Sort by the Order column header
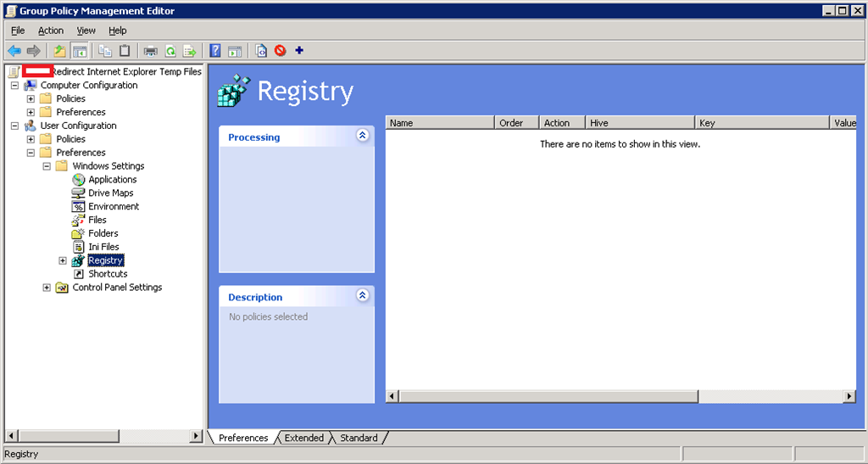 [x=516, y=123]
